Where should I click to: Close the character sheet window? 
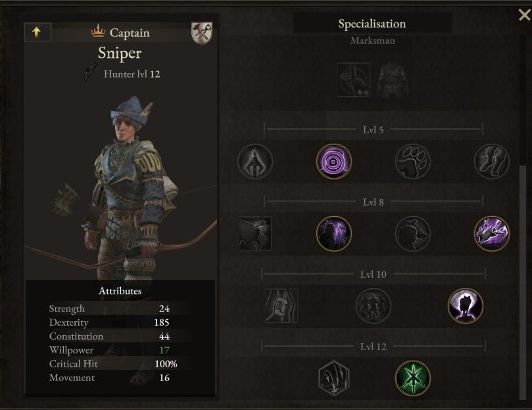click(525, 15)
